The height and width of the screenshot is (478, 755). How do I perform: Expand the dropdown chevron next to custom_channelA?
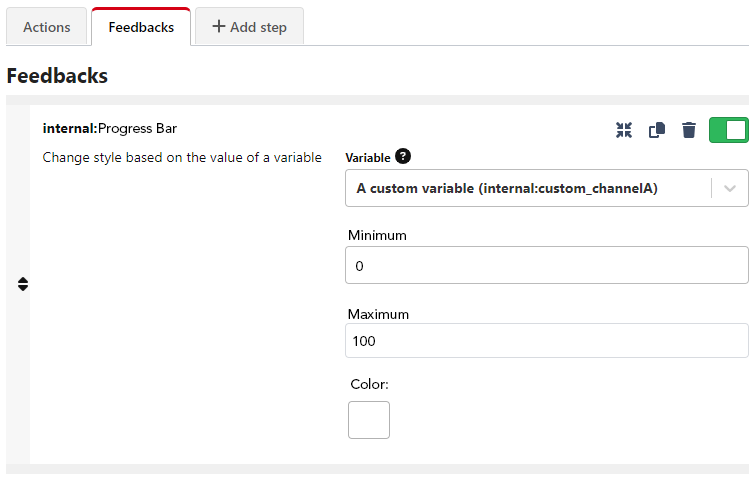(x=730, y=188)
